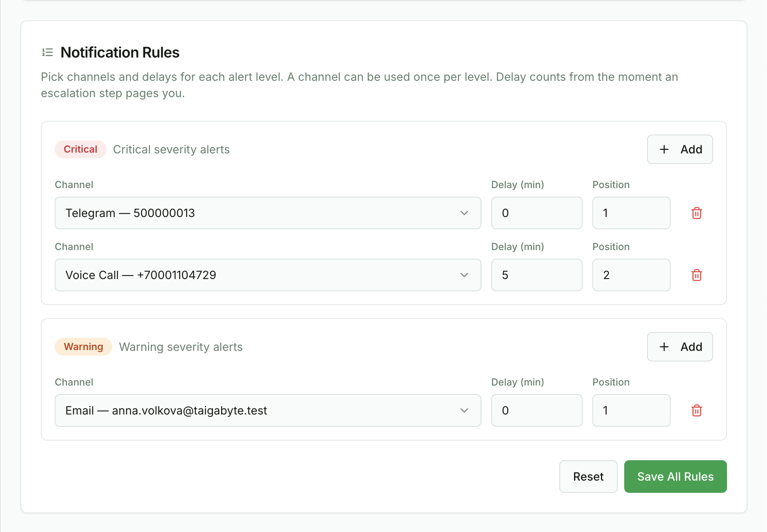Edit delay field for Telegram rule
Viewport: 767px width, 532px height.
point(536,213)
